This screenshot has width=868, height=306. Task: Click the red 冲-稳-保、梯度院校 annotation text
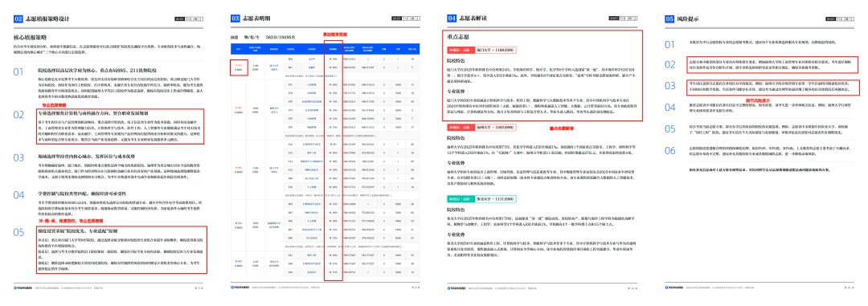click(x=55, y=221)
